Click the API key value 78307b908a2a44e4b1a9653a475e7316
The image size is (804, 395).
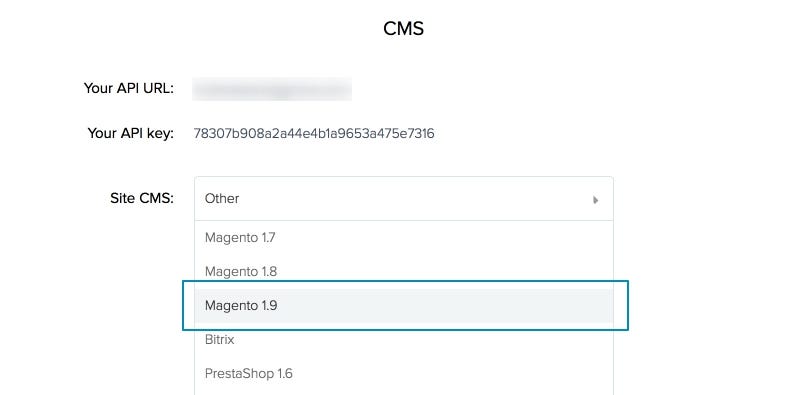click(314, 134)
